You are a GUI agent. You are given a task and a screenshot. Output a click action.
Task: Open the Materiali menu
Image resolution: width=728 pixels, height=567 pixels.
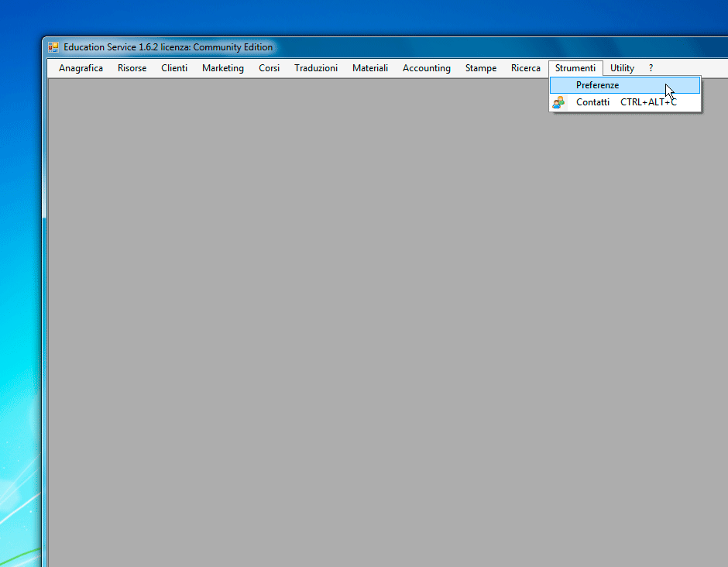pyautogui.click(x=370, y=68)
